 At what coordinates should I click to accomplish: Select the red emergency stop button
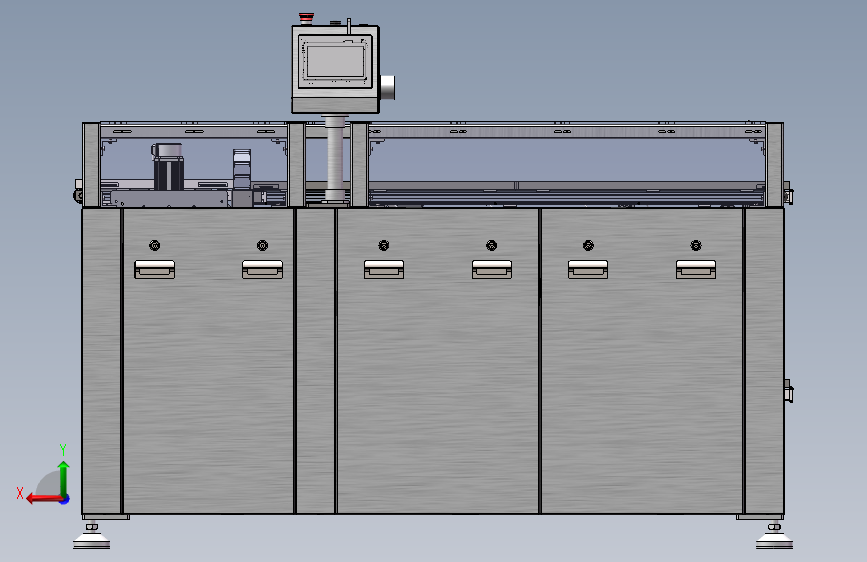coord(306,18)
